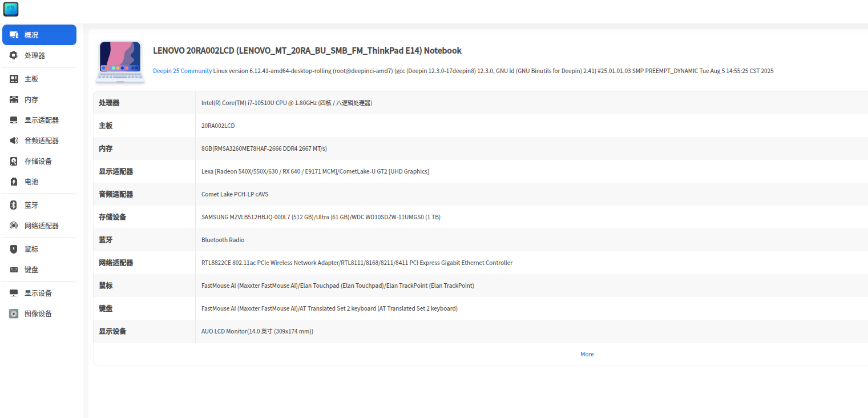Select the 处理器 CPU chip icon in sidebar
Viewport: 868px width, 418px height.
pos(14,55)
